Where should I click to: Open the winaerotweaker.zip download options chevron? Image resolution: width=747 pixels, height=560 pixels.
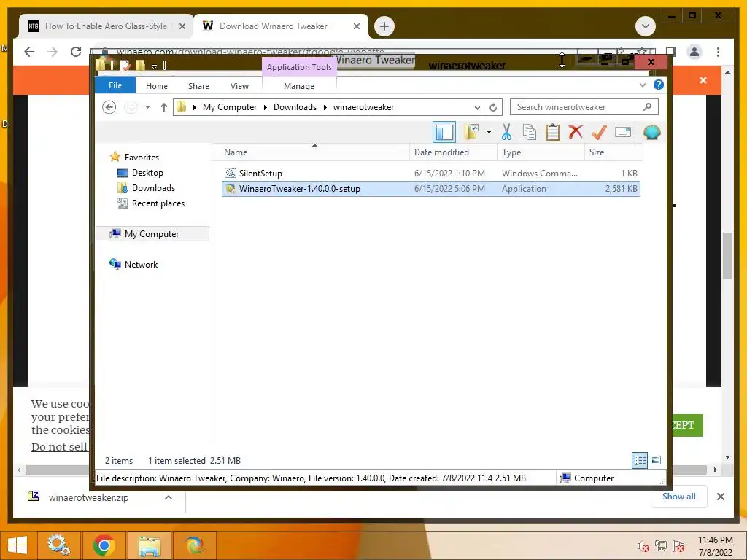(x=169, y=497)
